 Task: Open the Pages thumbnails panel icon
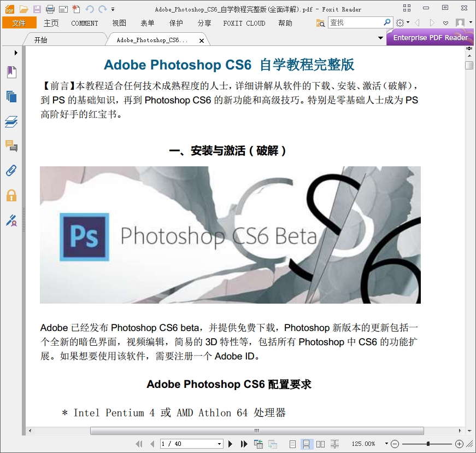pos(11,97)
